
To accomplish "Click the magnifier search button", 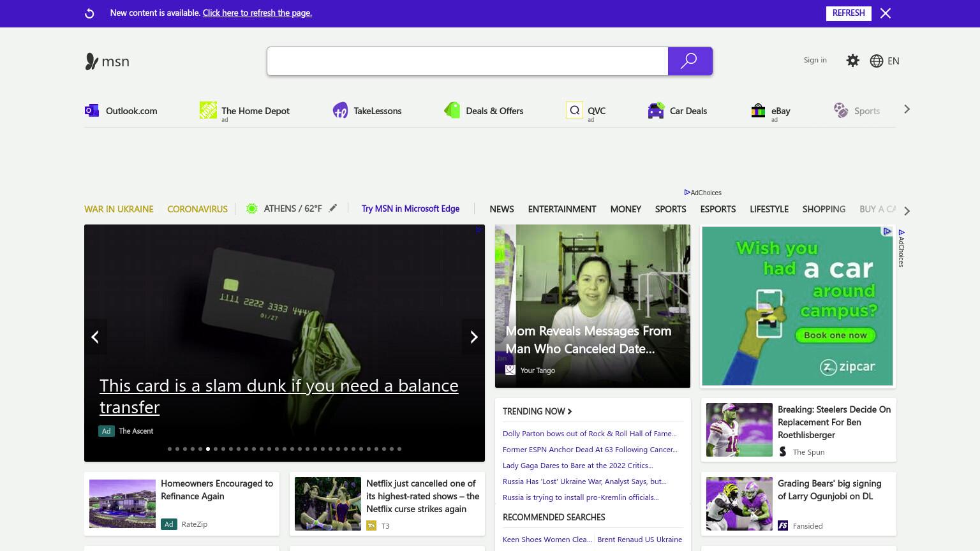I will [690, 61].
